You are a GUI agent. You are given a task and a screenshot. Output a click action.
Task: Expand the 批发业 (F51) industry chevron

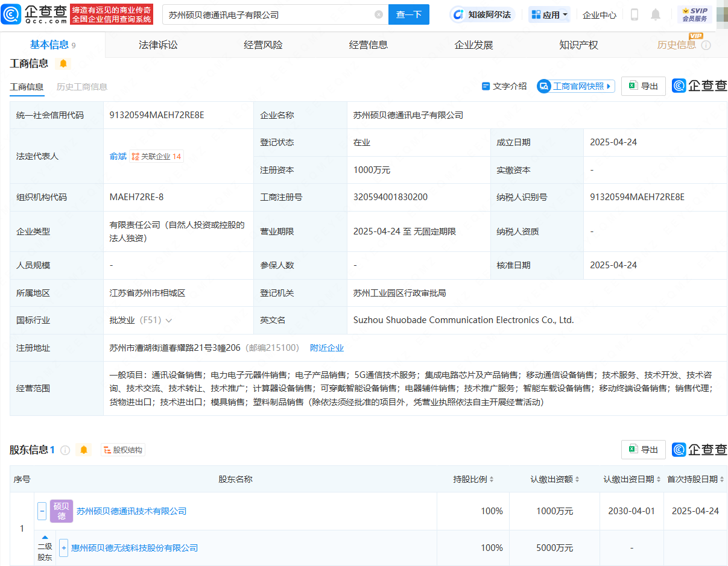point(168,321)
